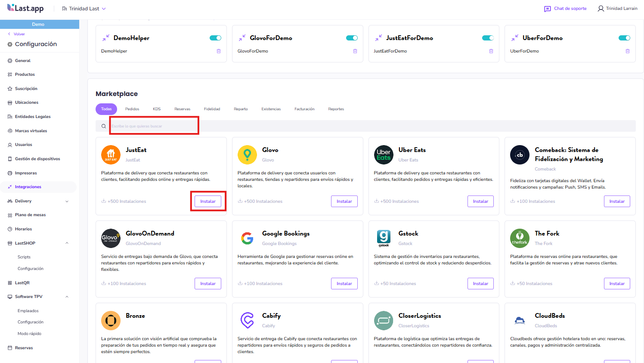The height and width of the screenshot is (363, 644).
Task: Install The Fork integration
Action: [x=617, y=283]
